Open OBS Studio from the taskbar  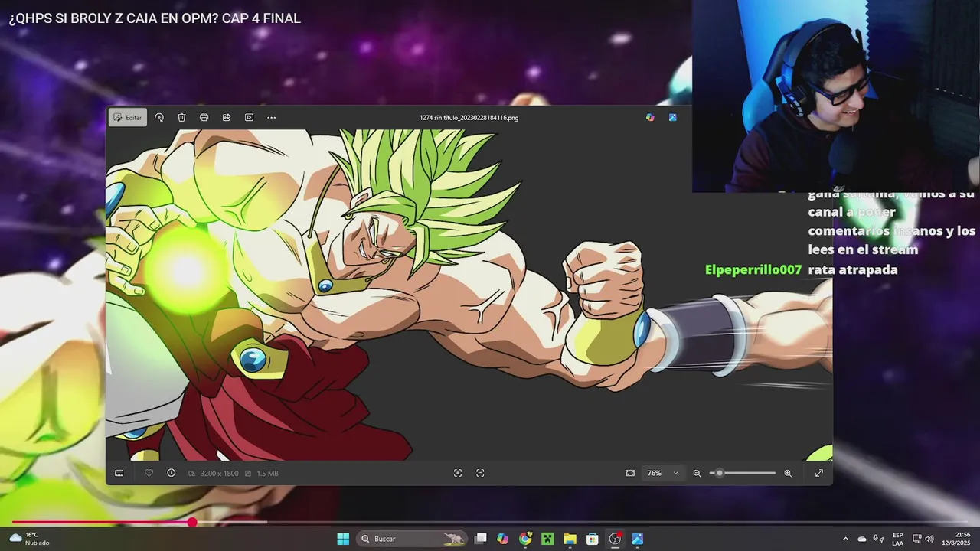tap(615, 539)
